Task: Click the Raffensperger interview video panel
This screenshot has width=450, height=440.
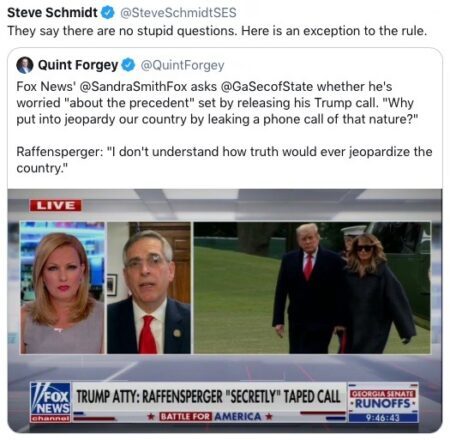Action: pos(149,287)
